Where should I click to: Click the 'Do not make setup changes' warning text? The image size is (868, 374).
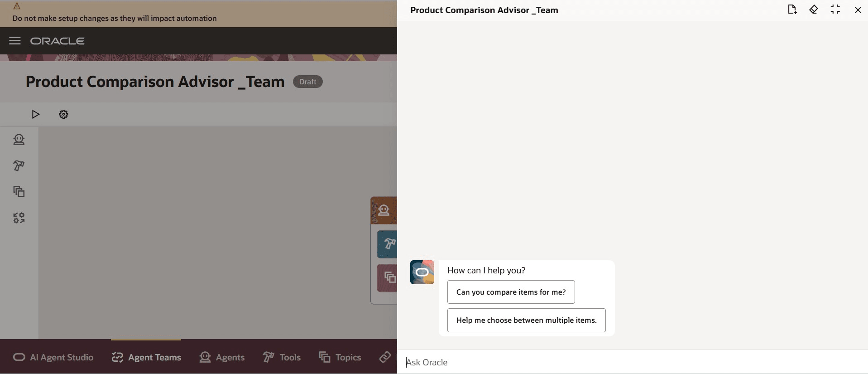115,18
